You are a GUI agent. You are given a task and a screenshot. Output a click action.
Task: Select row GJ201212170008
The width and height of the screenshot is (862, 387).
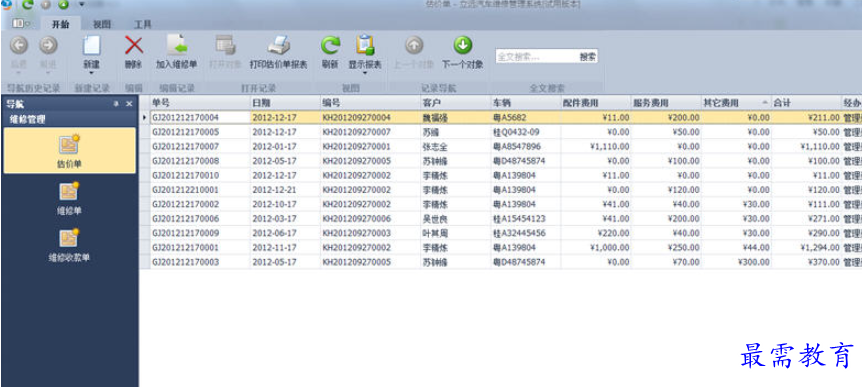[500, 161]
